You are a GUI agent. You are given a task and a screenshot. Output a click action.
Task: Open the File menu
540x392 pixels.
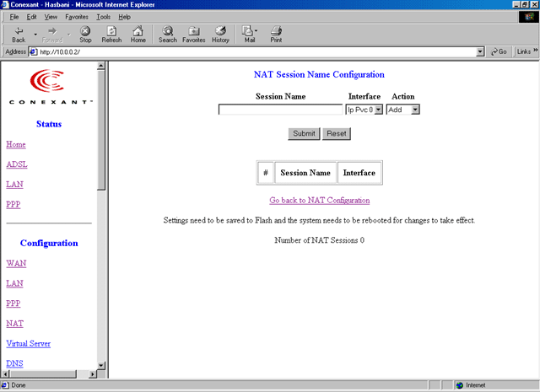click(x=14, y=17)
